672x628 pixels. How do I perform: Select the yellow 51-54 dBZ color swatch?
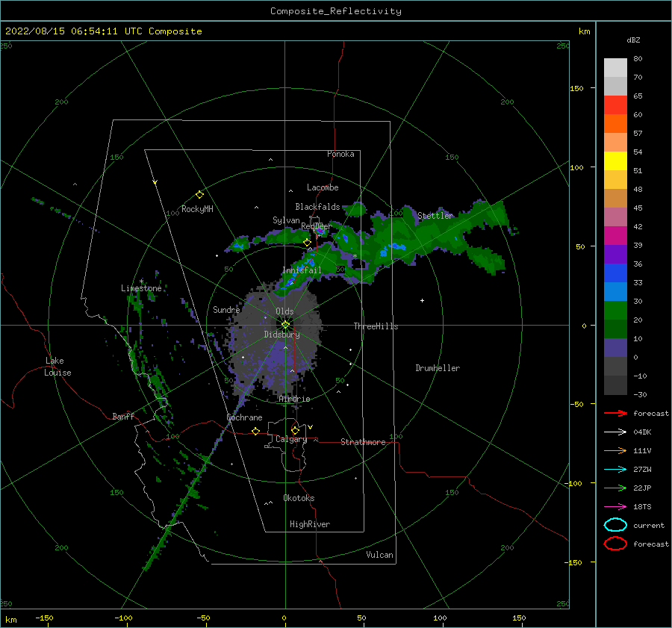pos(615,161)
